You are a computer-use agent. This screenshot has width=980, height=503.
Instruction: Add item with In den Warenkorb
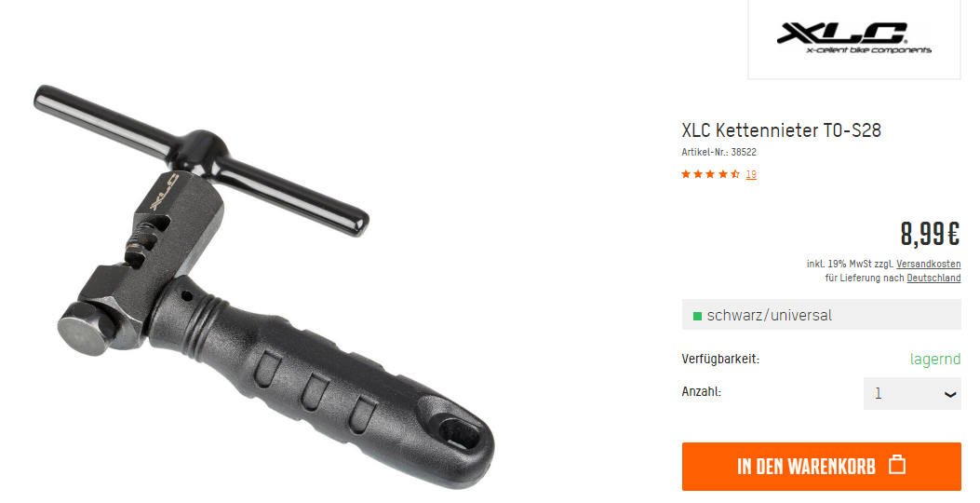tap(821, 467)
